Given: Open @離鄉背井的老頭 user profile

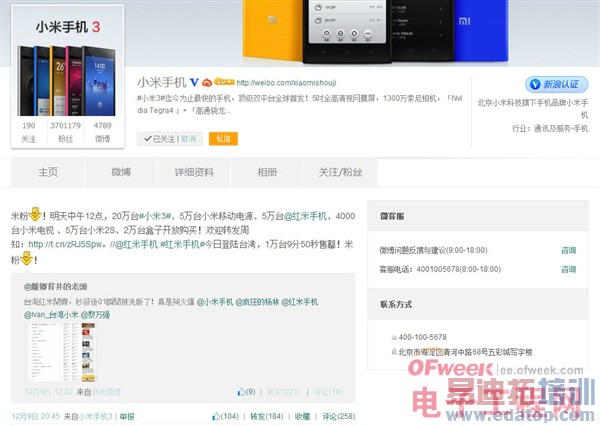Looking at the screenshot, I should pyautogui.click(x=55, y=286).
